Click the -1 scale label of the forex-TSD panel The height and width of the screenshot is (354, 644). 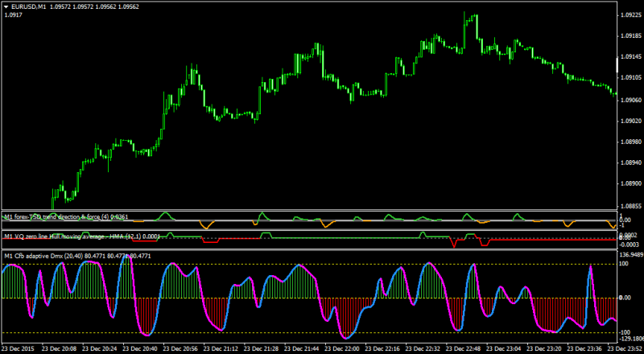[x=622, y=225]
